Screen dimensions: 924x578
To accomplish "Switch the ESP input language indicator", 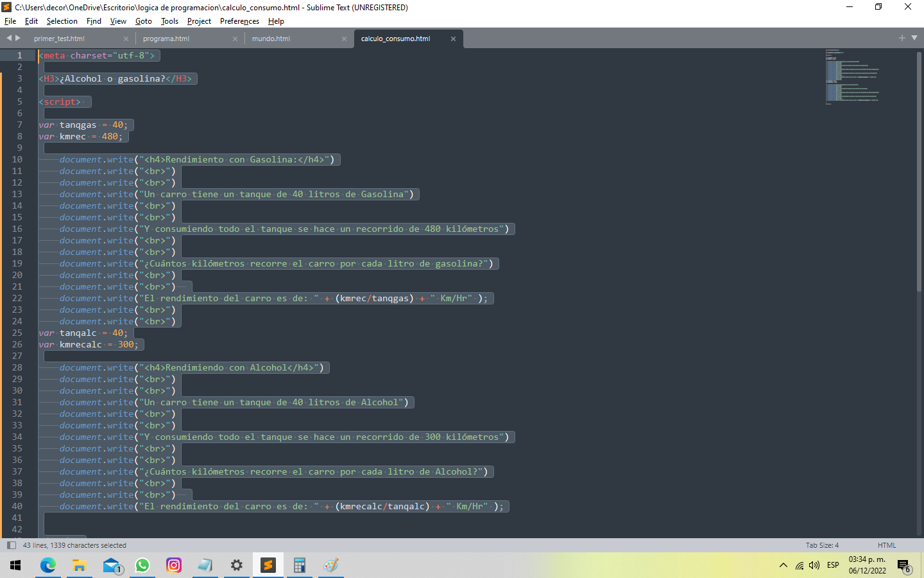I will tap(833, 565).
